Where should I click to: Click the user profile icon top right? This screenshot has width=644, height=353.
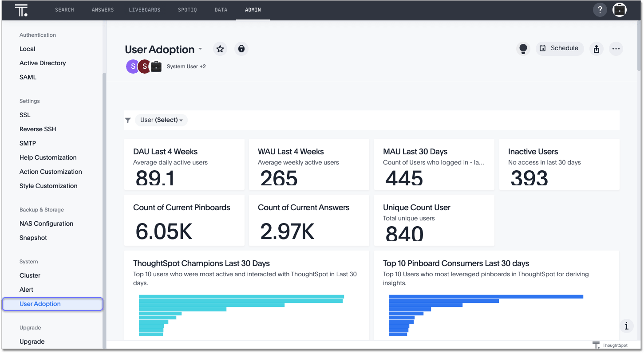coord(619,9)
